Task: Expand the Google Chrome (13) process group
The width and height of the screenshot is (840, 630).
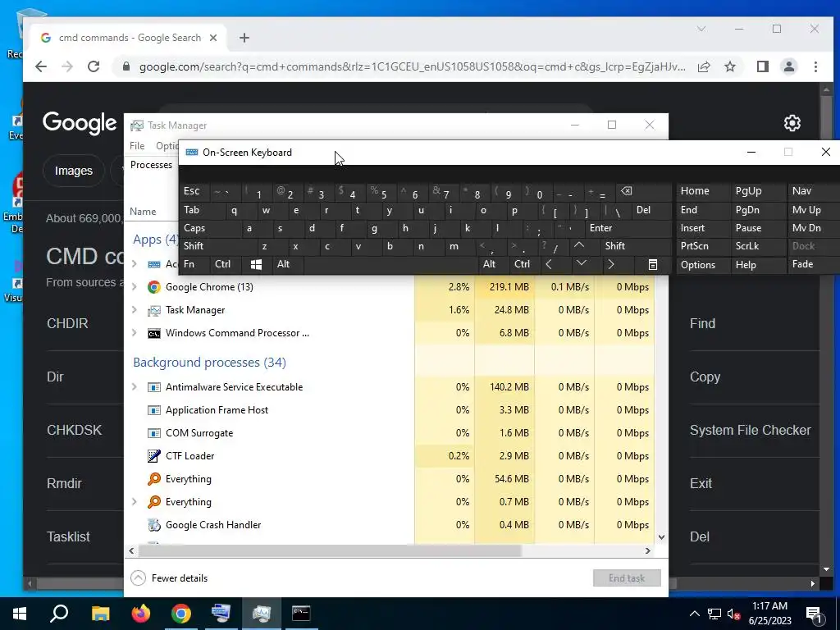Action: tap(135, 287)
